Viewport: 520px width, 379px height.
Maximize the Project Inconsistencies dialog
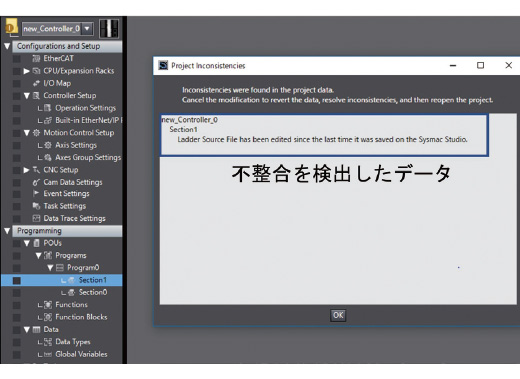480,65
